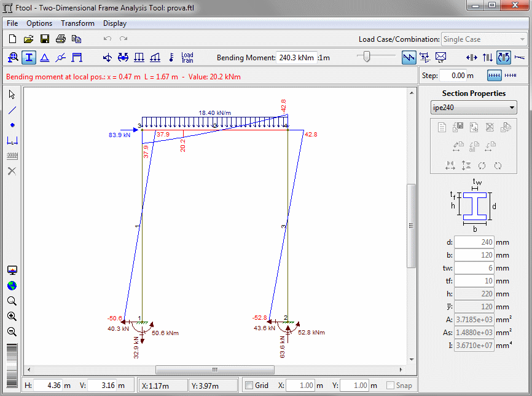Choose the insert node point tool
The width and height of the screenshot is (532, 396).
click(12, 125)
